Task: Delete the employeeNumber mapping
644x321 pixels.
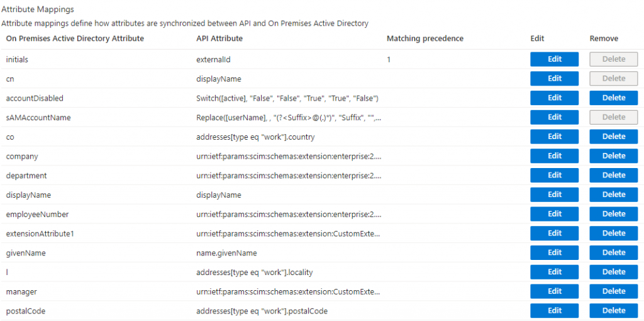Action: point(613,214)
